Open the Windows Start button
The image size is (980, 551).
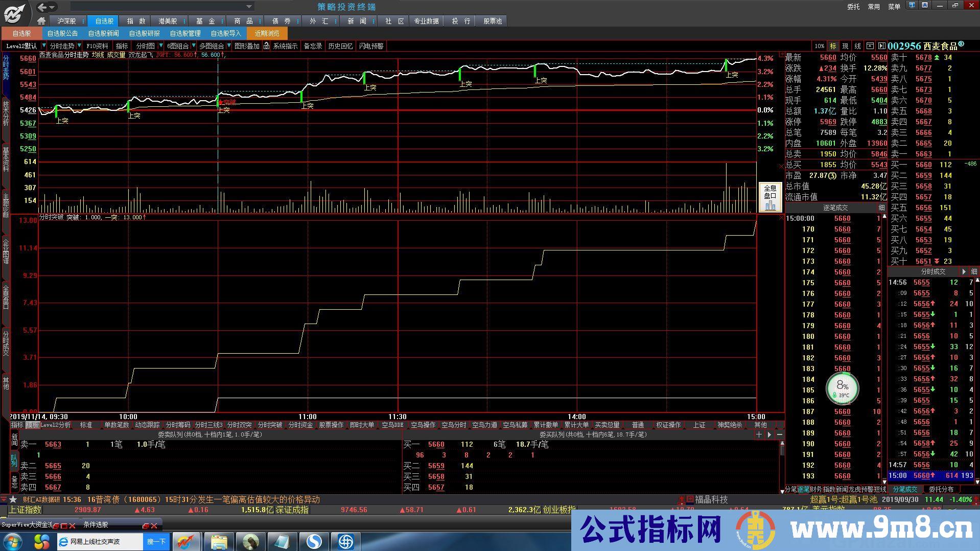coord(12,541)
